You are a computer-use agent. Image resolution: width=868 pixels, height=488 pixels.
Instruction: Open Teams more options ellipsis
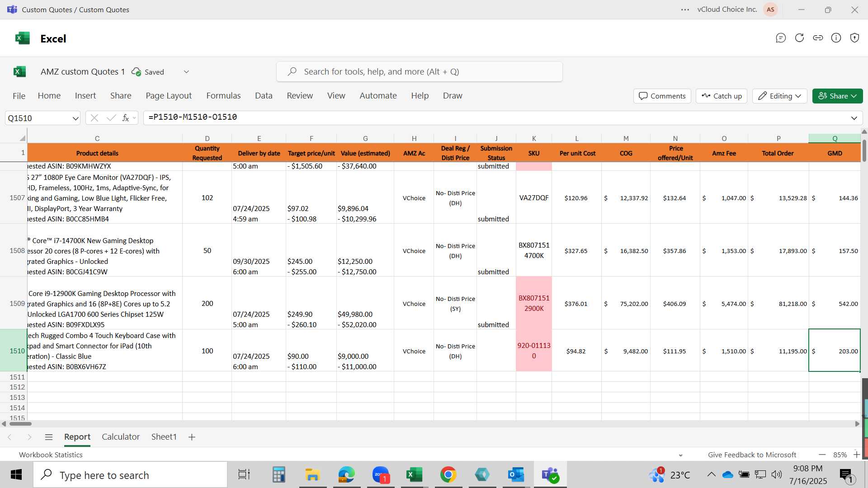point(685,9)
